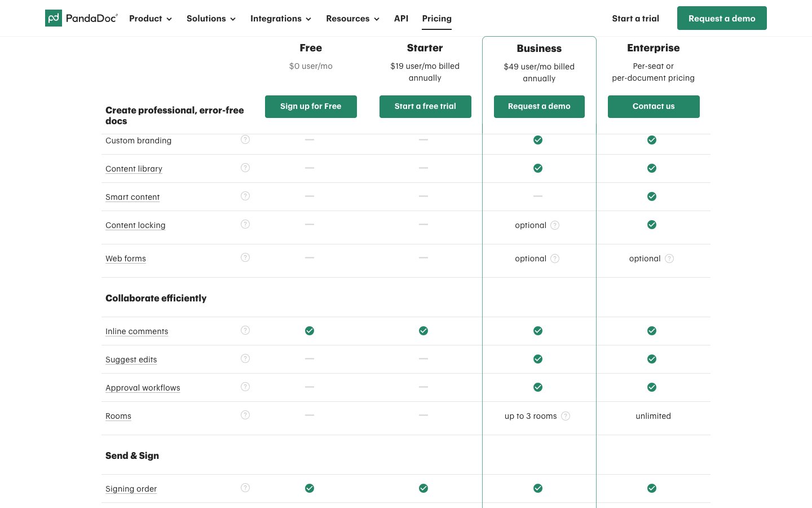
Task: Click help icon beside Signing order
Action: pyautogui.click(x=245, y=488)
